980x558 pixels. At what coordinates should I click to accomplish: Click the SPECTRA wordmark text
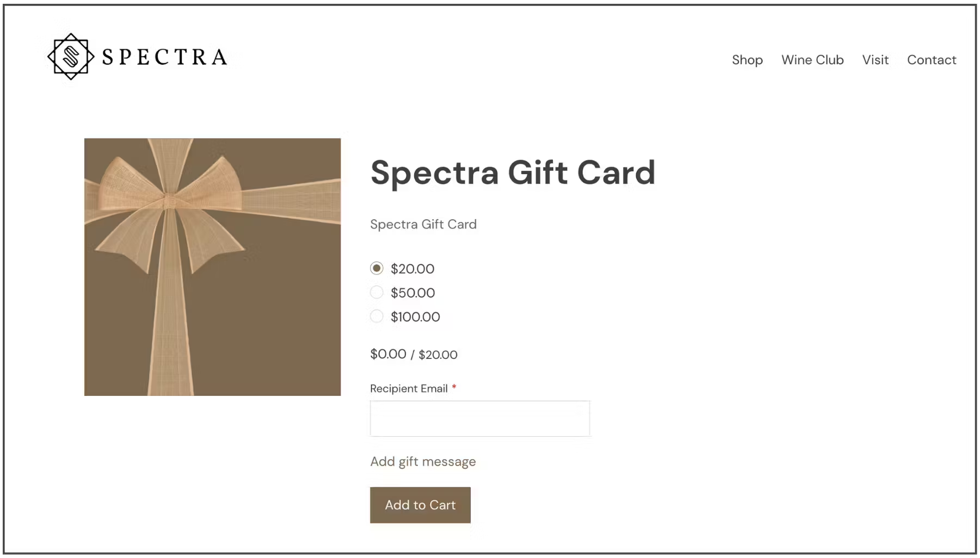(x=164, y=57)
